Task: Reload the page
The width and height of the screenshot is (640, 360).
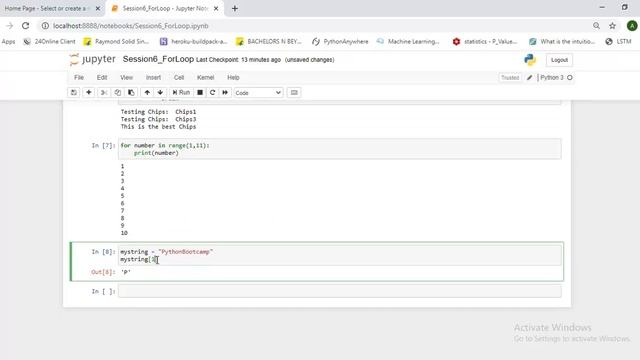Action: 25,26
